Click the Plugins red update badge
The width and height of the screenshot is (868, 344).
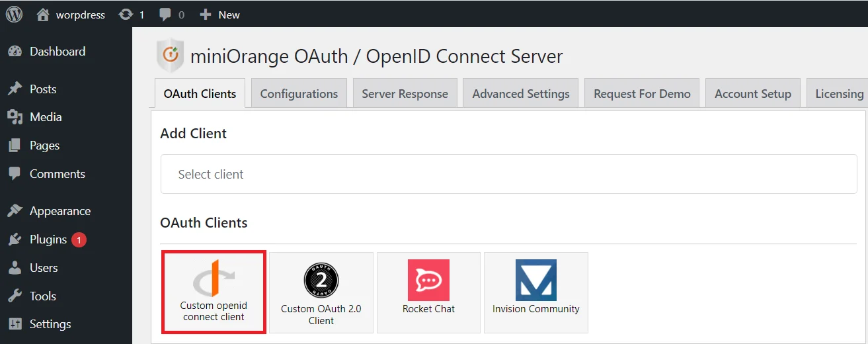click(79, 240)
